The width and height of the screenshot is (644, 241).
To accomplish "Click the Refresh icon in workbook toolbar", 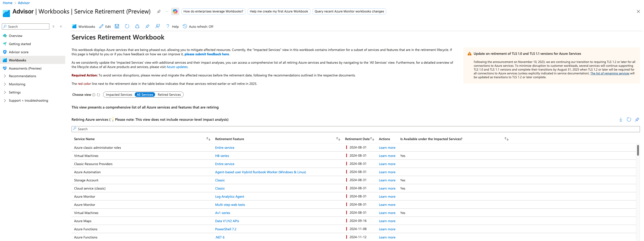I will coord(127,26).
